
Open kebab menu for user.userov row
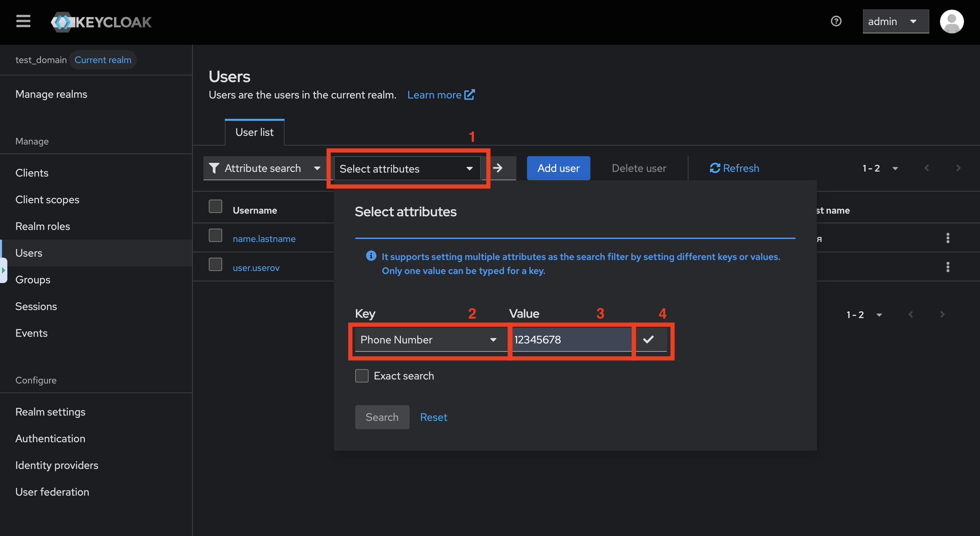pyautogui.click(x=947, y=267)
